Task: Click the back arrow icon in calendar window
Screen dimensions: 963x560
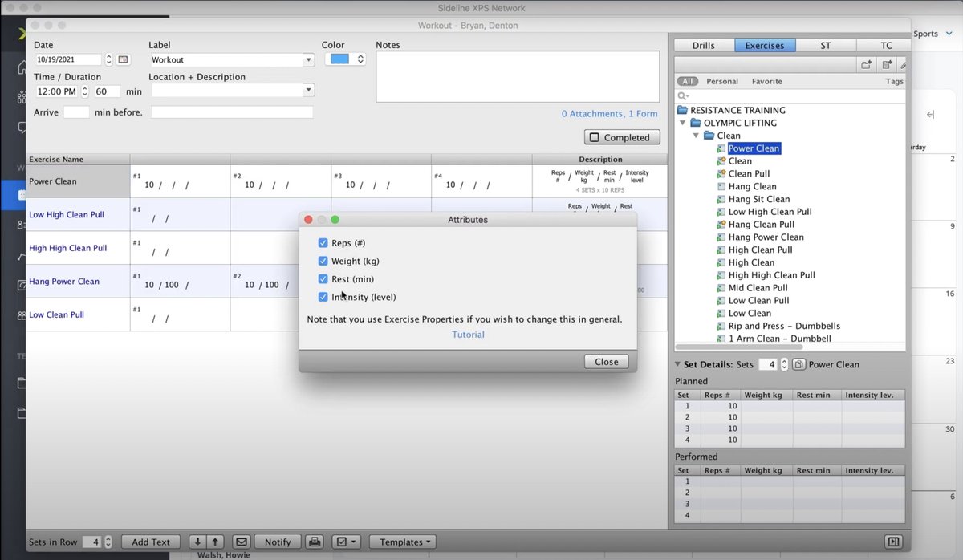Action: (930, 115)
